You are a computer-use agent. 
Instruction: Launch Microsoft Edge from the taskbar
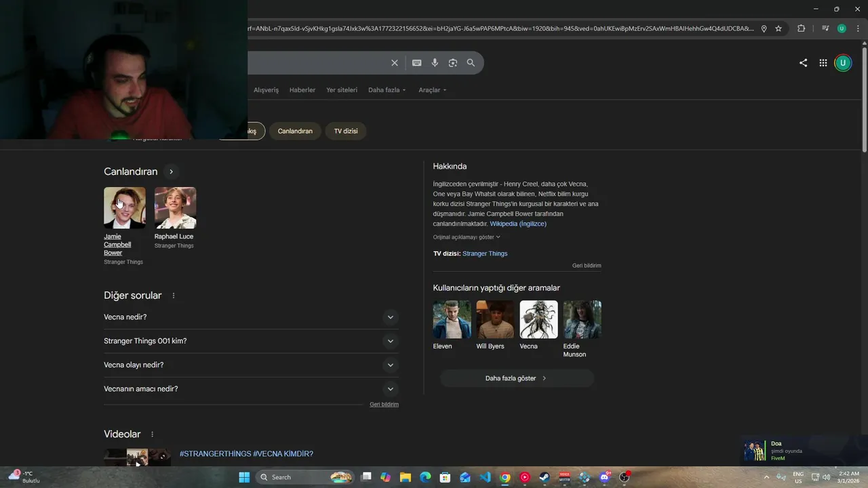coord(425,477)
